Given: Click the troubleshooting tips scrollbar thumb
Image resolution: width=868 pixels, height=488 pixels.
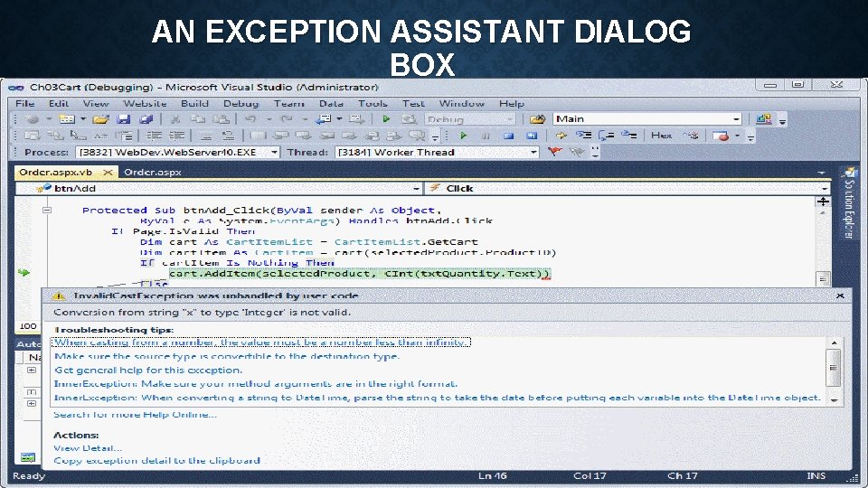Looking at the screenshot, I should (833, 368).
